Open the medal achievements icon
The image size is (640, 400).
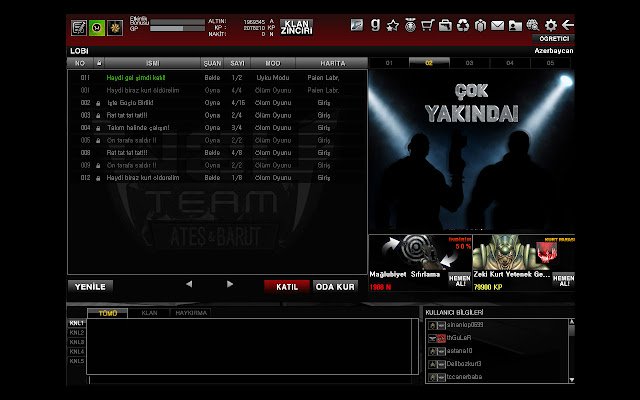coord(410,25)
